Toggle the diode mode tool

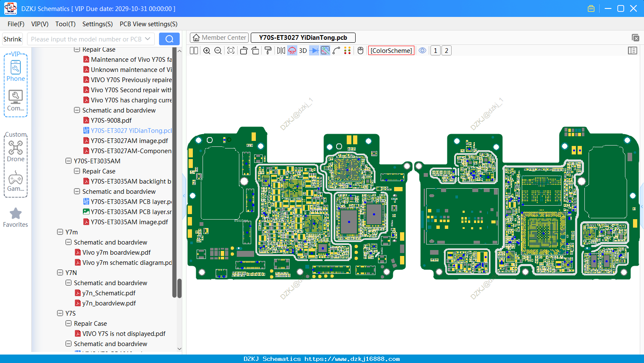[314, 51]
